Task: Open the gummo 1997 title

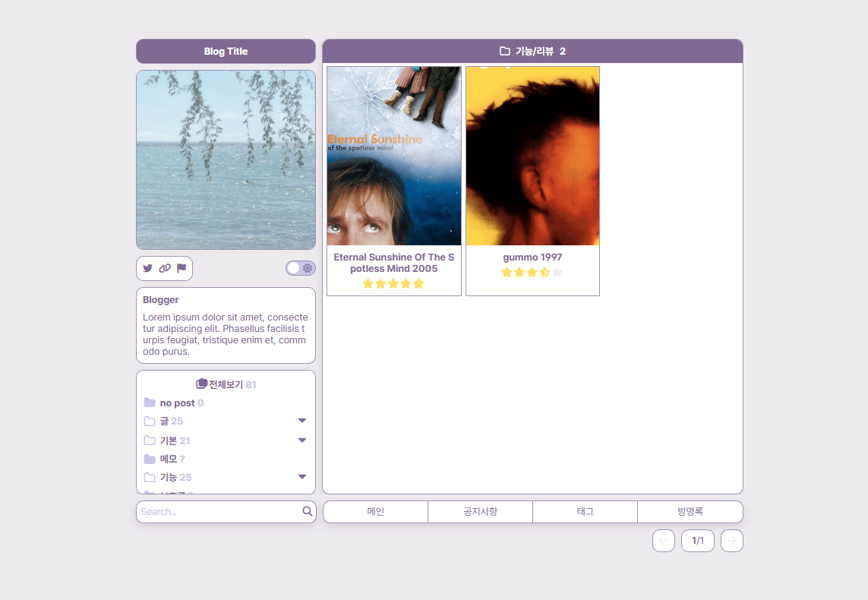Action: tap(532, 257)
